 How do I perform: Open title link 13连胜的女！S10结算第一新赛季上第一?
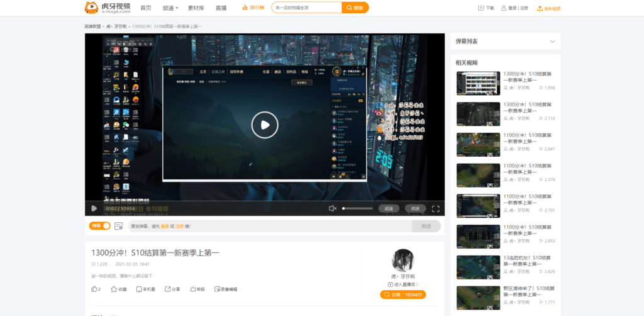click(x=528, y=261)
